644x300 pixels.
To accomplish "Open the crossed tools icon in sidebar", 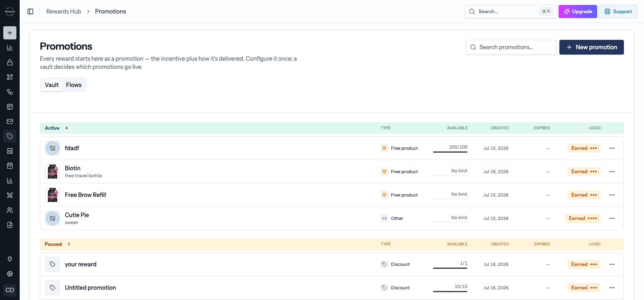I will click(10, 195).
